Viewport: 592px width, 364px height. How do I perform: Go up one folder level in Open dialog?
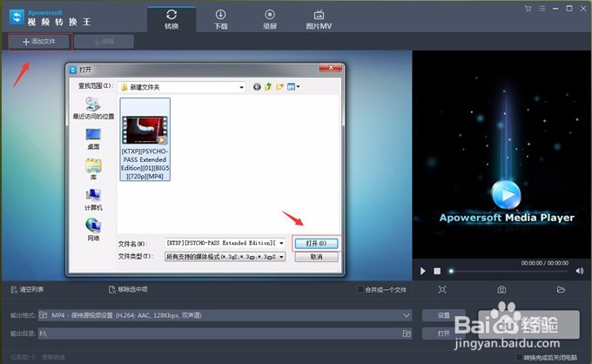[268, 87]
